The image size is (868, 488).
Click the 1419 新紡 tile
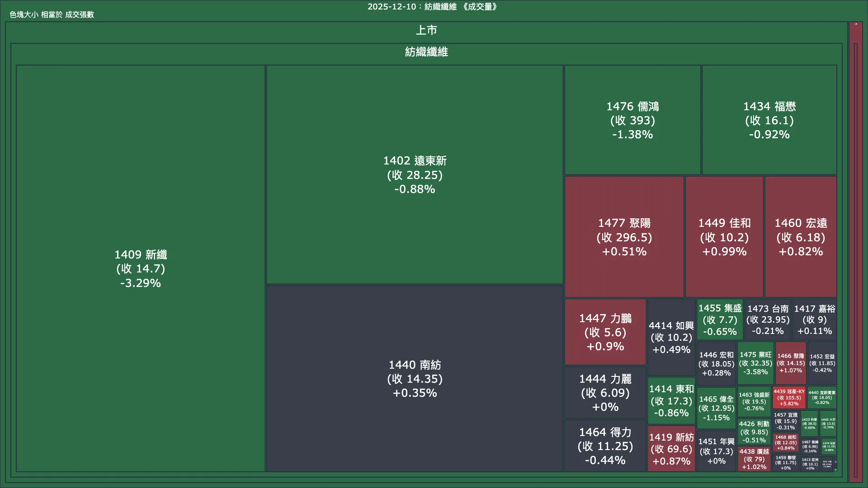tap(671, 449)
